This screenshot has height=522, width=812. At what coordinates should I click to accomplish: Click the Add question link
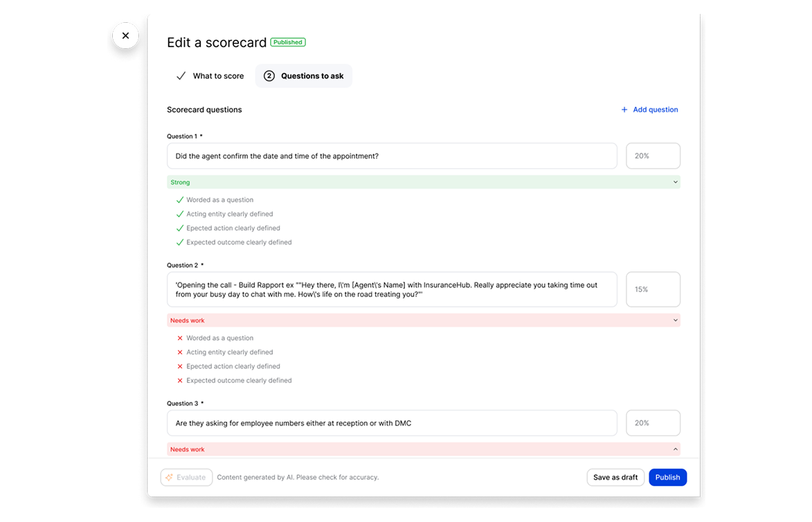click(655, 110)
